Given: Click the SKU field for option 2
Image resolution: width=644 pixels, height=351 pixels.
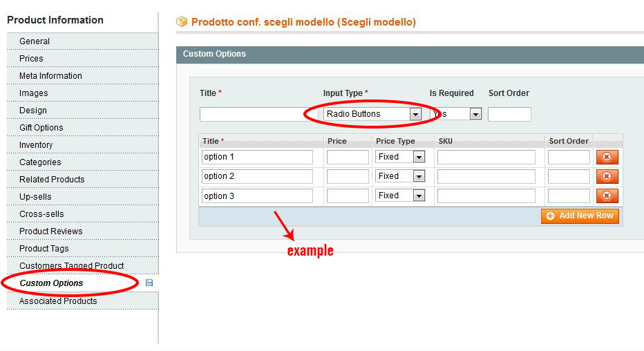Looking at the screenshot, I should pyautogui.click(x=486, y=177).
